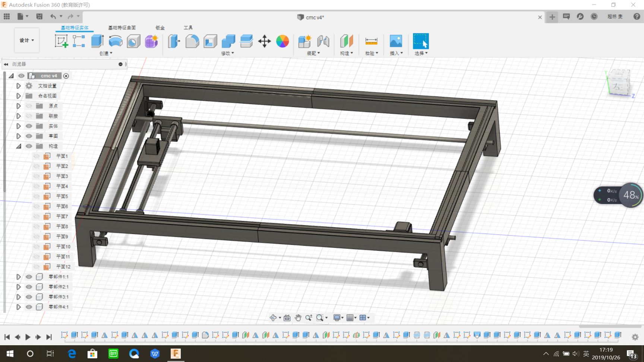This screenshot has height=362, width=644.
Task: Hide component 零部件3:1 via eye icon
Action: (x=29, y=297)
